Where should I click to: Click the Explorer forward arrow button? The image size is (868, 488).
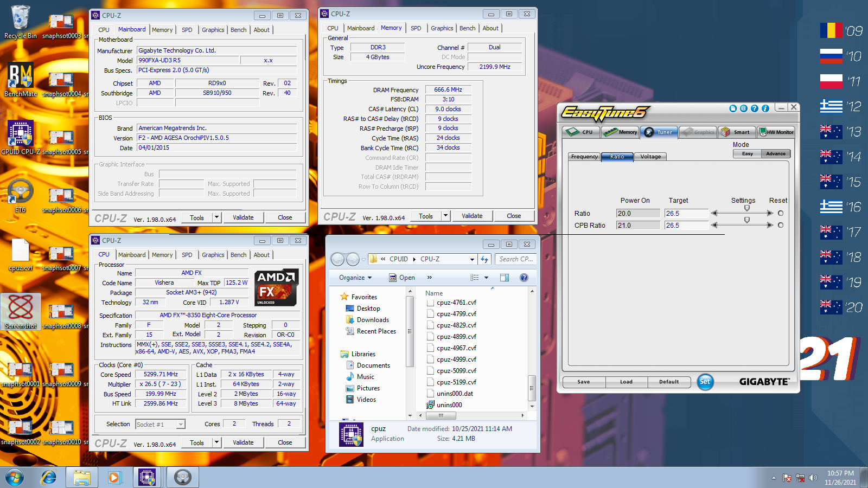tap(353, 259)
